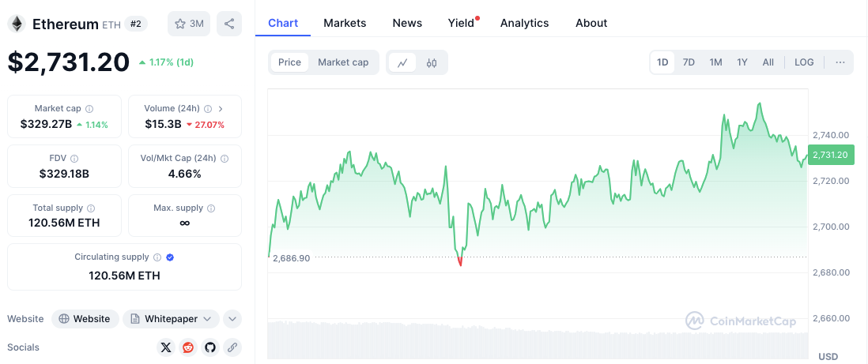Visit the official Website link
The height and width of the screenshot is (364, 868).
point(85,319)
